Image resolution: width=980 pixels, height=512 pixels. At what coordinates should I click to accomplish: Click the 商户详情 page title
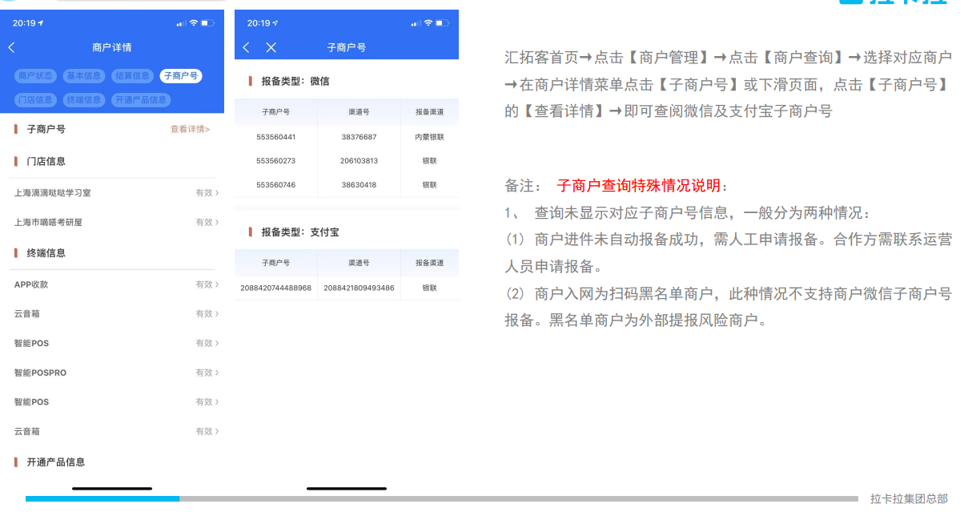112,48
